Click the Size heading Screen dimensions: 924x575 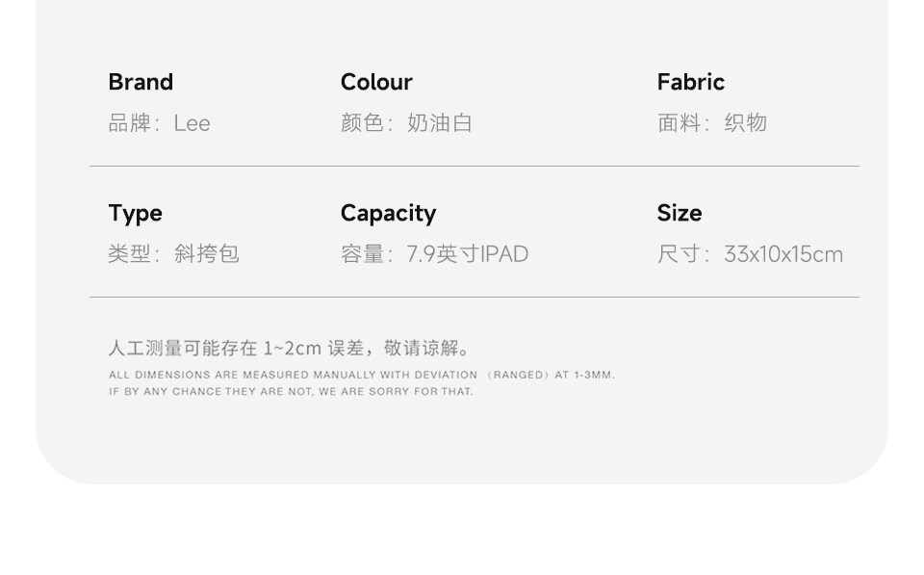(680, 213)
